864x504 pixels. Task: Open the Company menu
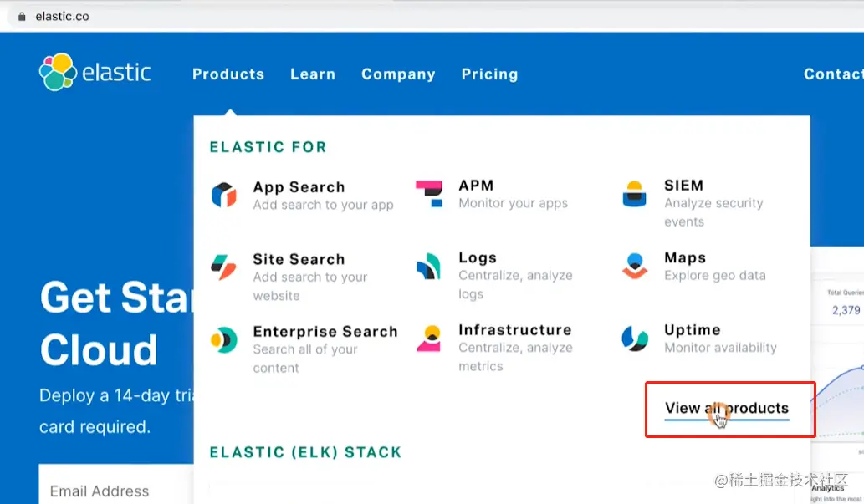pyautogui.click(x=398, y=74)
